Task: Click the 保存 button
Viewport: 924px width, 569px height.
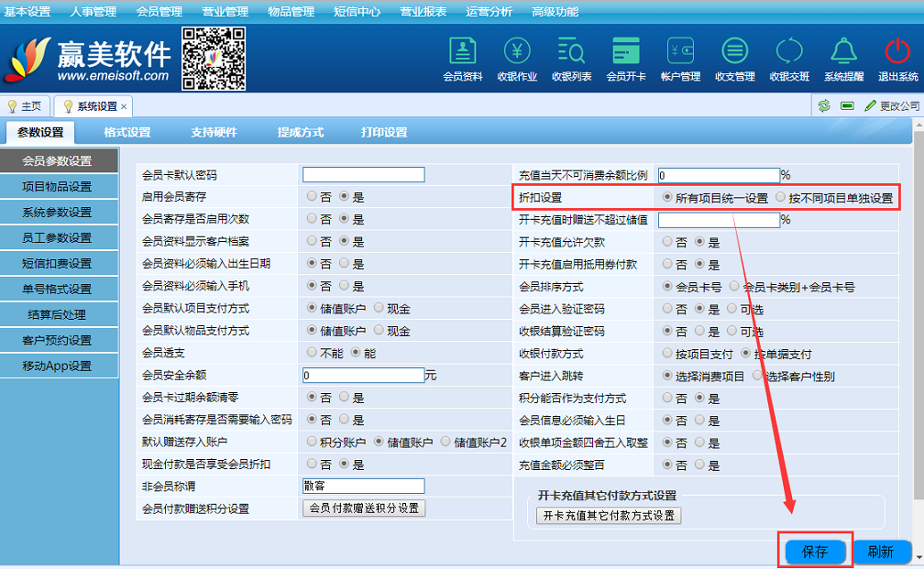Action: [x=815, y=552]
